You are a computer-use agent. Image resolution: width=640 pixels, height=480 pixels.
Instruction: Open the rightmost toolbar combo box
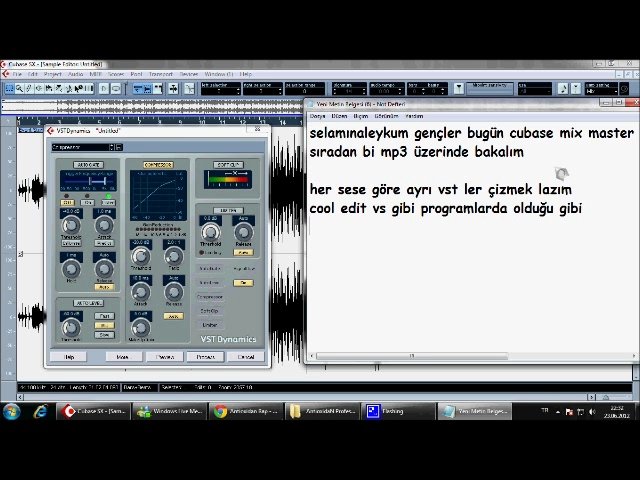tap(601, 89)
